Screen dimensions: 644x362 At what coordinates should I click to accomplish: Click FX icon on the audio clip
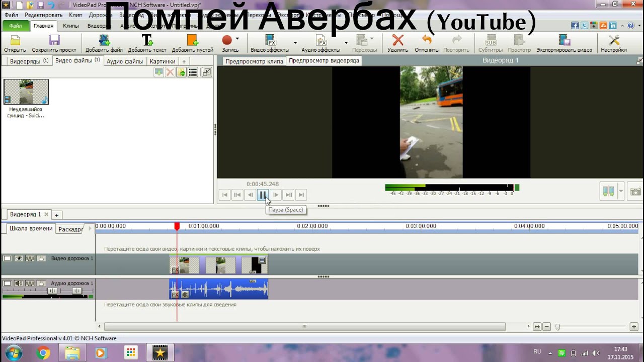[x=175, y=295]
